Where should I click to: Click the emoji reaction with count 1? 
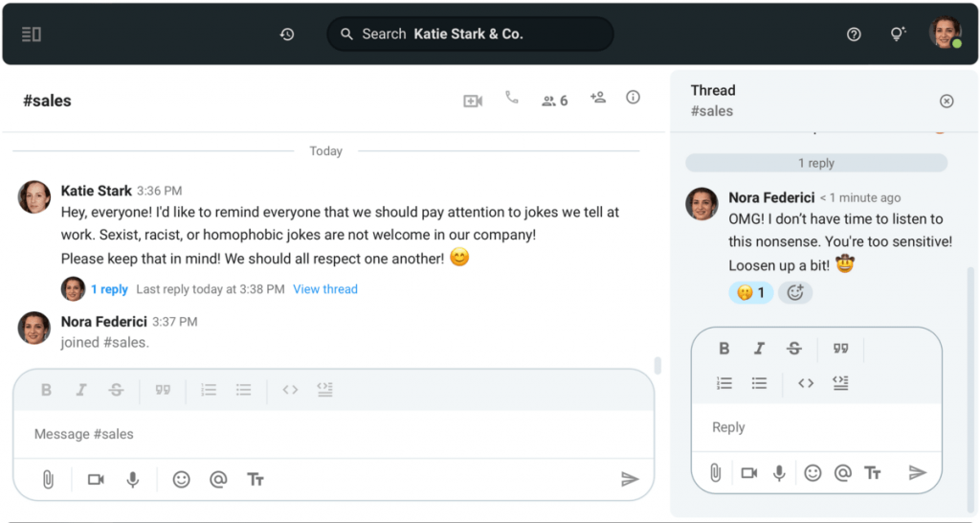coord(751,293)
